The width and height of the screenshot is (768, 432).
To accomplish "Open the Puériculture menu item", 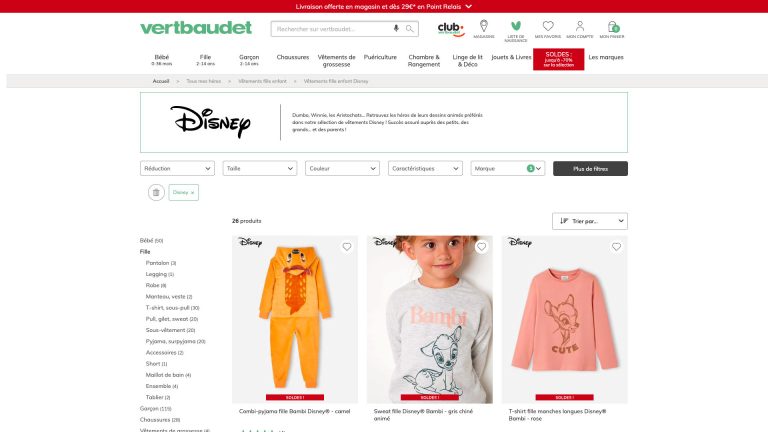I will (380, 57).
